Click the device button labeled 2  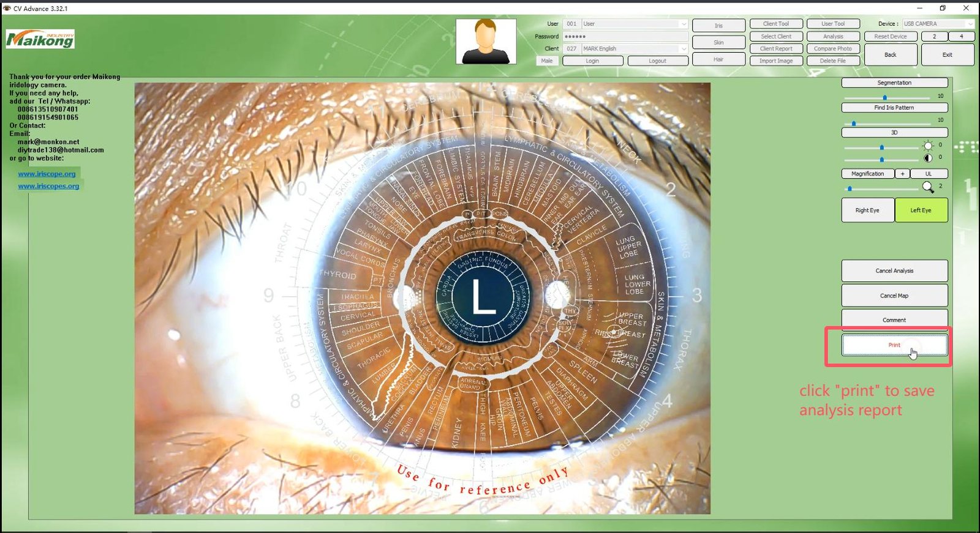coord(934,36)
